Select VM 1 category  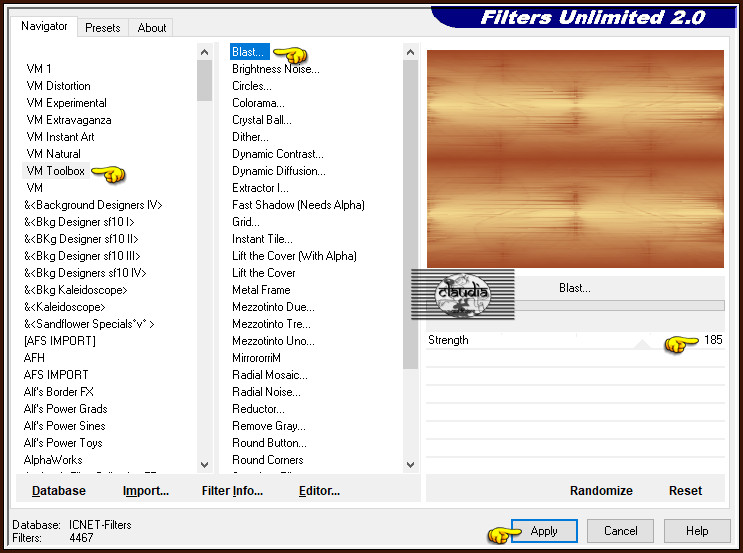39,69
